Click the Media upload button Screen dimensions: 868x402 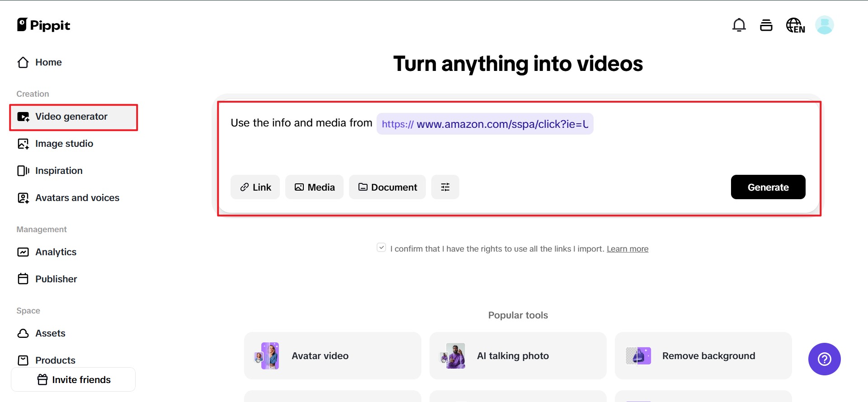314,187
